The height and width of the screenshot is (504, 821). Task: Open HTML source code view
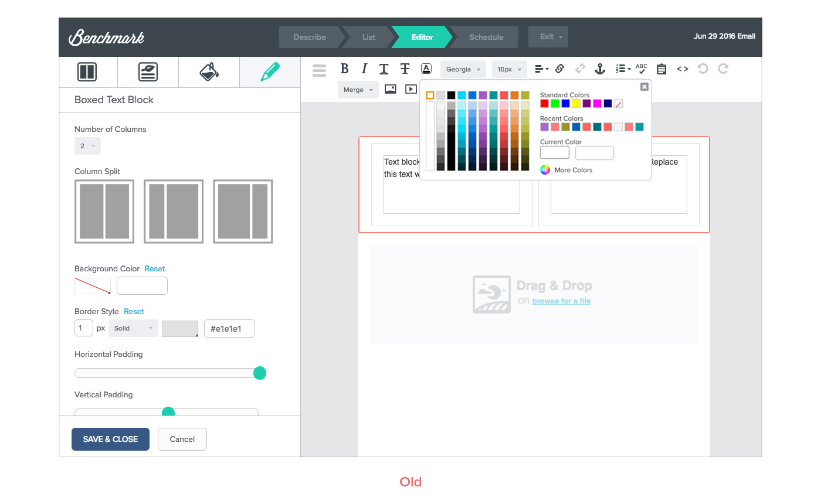pyautogui.click(x=682, y=69)
